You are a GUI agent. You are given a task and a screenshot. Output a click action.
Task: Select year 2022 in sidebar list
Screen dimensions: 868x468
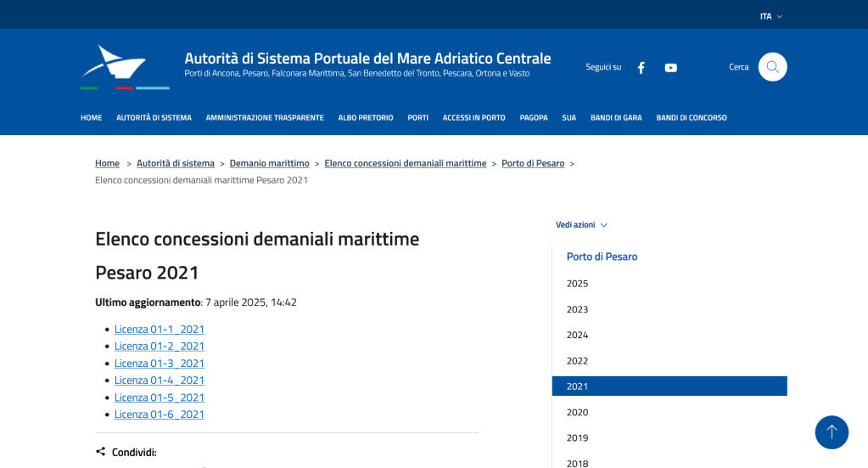tap(578, 361)
